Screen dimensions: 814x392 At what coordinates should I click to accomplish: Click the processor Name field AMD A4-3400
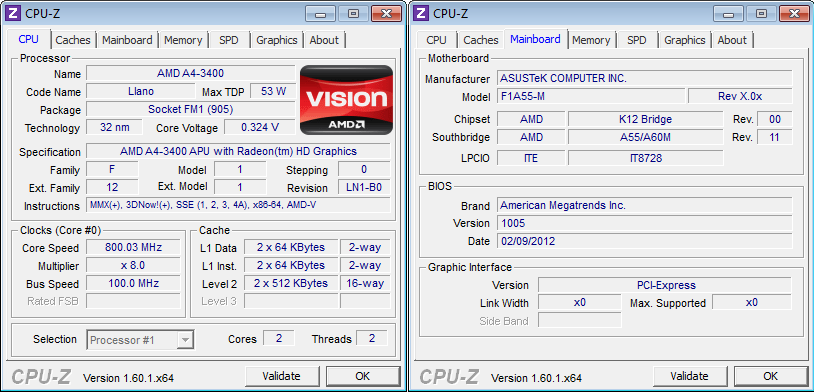191,74
